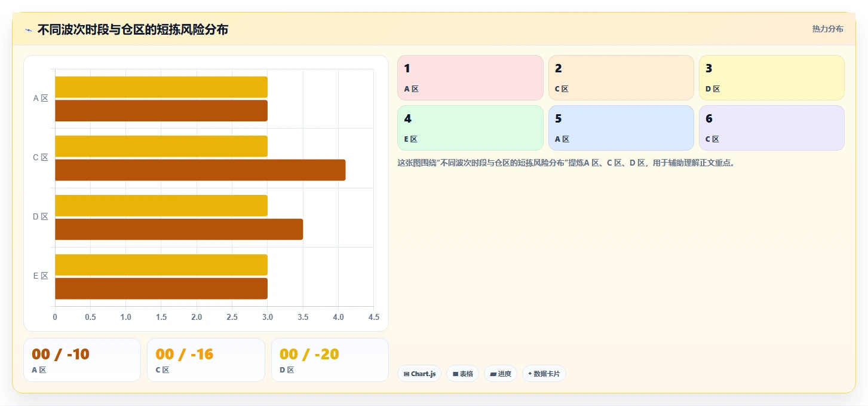The height and width of the screenshot is (406, 868).
Task: Click the '00 / -16' stat value
Action: coord(185,355)
